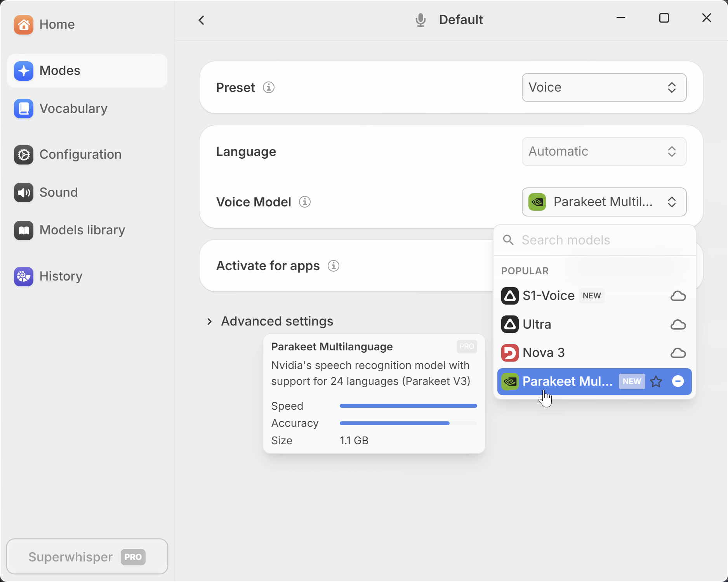This screenshot has width=728, height=582.
Task: Click the "1.1 GB" size value
Action: point(354,441)
